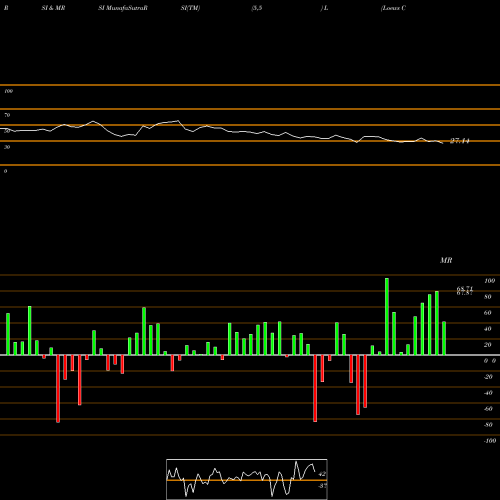Click the 68.71 MR value label
The height and width of the screenshot is (500, 500).
[465, 289]
